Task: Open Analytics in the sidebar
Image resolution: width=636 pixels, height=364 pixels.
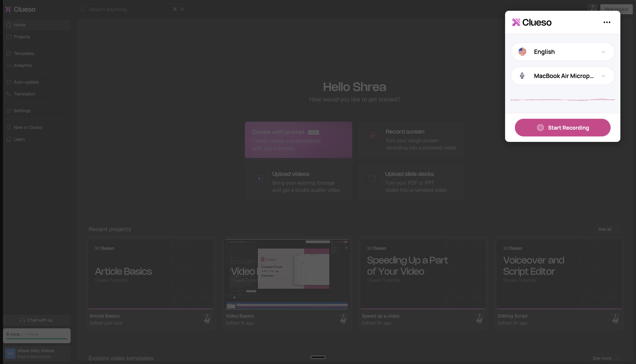Action: pyautogui.click(x=37, y=65)
